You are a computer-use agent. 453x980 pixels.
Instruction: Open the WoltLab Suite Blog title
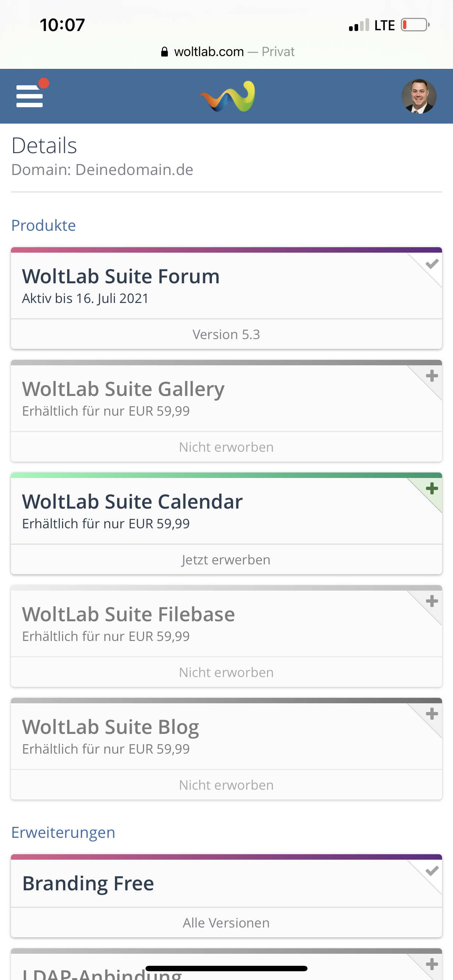click(111, 727)
